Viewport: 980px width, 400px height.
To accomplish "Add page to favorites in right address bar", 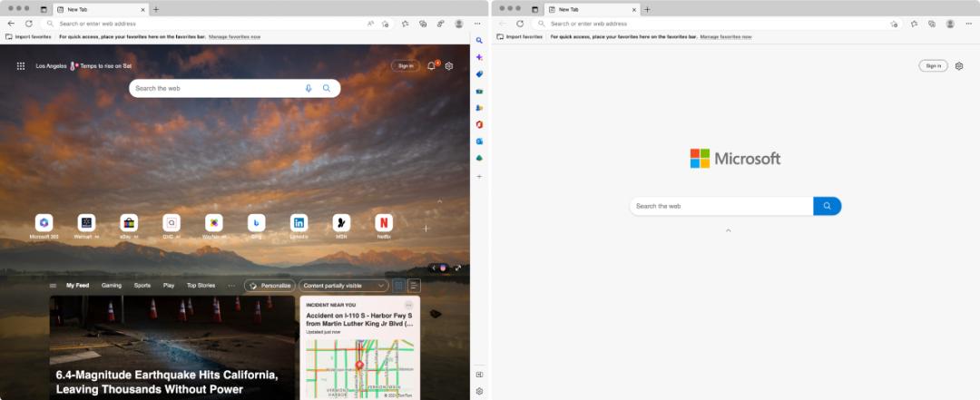I will point(895,24).
